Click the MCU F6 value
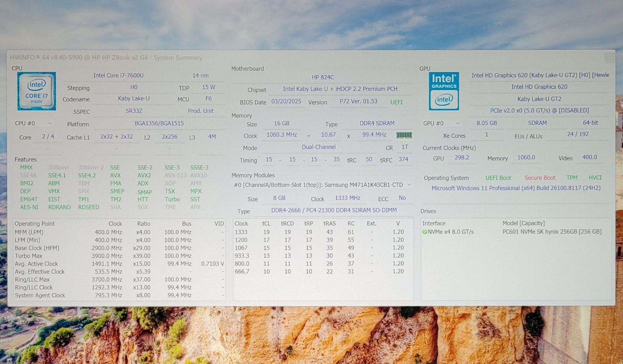The height and width of the screenshot is (364, 623). [x=208, y=98]
